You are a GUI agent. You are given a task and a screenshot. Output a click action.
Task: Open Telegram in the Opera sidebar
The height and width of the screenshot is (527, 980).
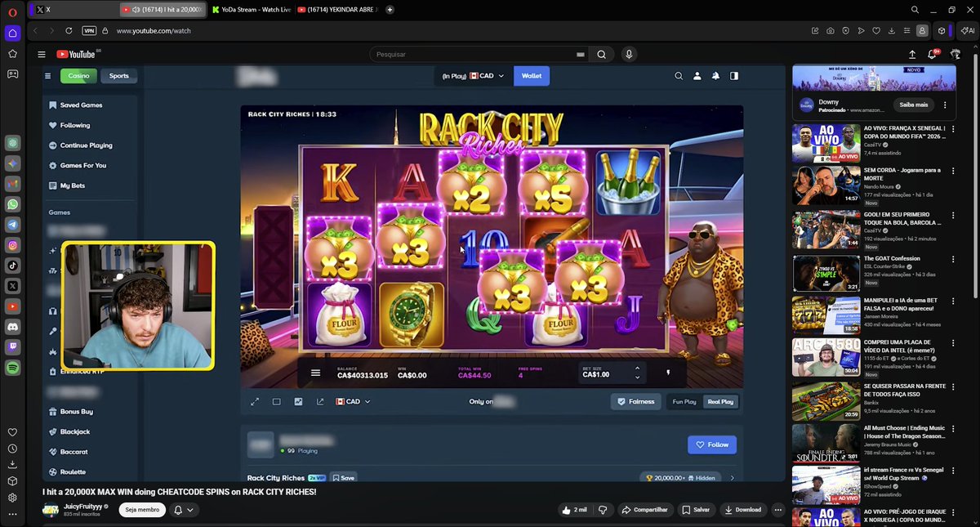pyautogui.click(x=12, y=225)
